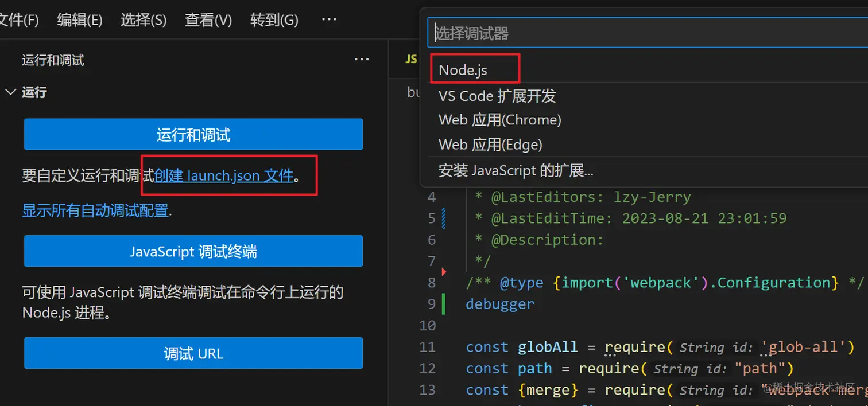Open the 查看(V) menu
This screenshot has height=406, width=868.
pos(208,20)
